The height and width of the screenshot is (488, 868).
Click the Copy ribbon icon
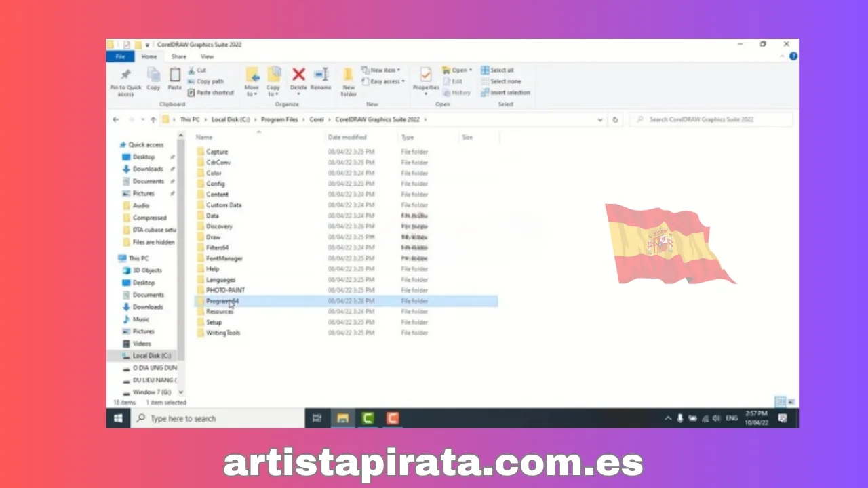[154, 75]
